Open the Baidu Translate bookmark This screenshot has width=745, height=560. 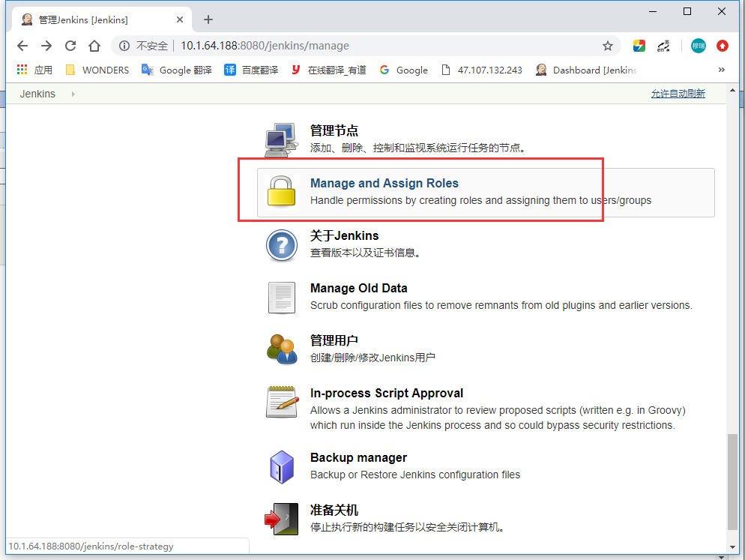(251, 70)
